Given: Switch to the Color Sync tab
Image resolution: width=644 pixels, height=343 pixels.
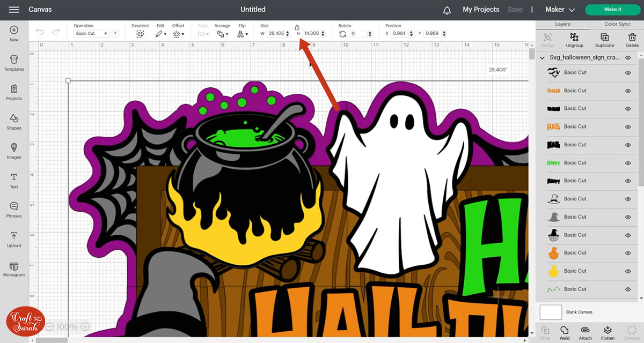Looking at the screenshot, I should point(617,24).
